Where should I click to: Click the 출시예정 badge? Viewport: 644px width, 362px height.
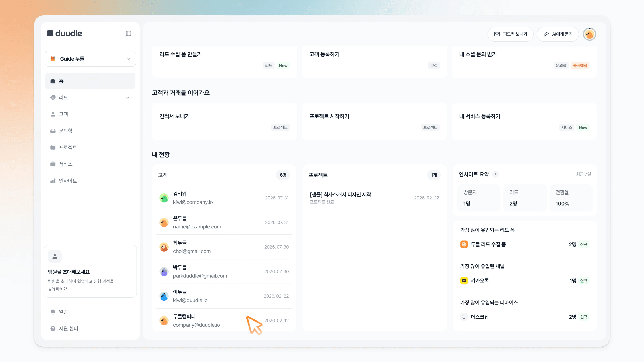580,66
